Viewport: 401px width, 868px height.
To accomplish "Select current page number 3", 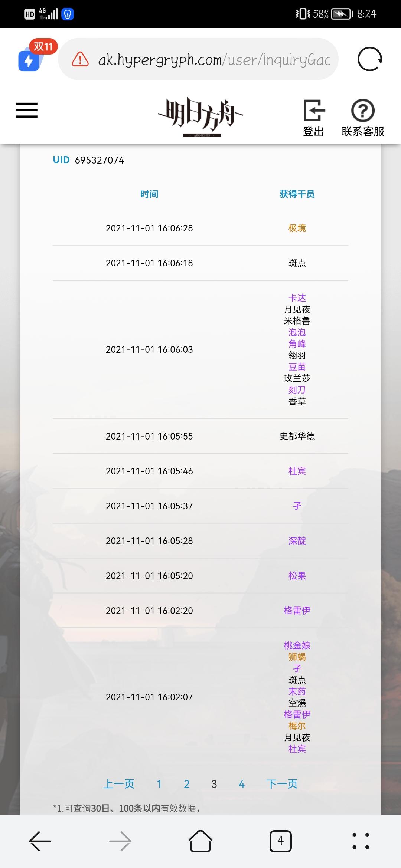I will pyautogui.click(x=214, y=784).
